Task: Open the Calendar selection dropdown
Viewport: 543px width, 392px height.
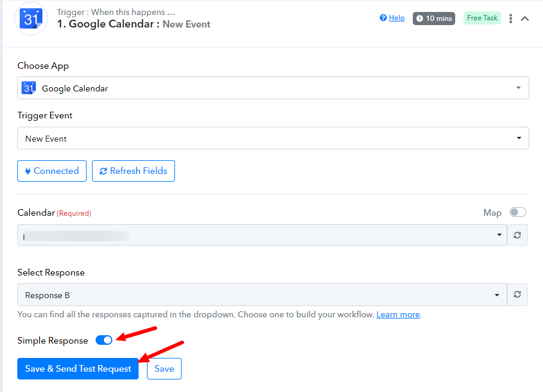Action: (x=262, y=235)
